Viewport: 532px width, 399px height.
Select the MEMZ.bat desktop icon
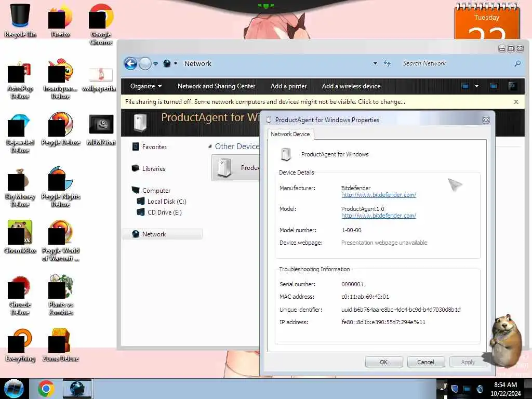pos(101,130)
